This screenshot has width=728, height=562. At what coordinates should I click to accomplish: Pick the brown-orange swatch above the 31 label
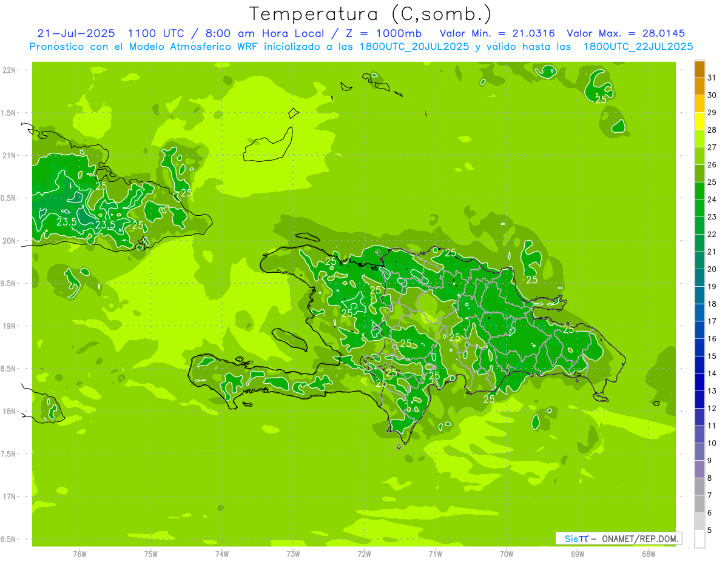pyautogui.click(x=699, y=69)
